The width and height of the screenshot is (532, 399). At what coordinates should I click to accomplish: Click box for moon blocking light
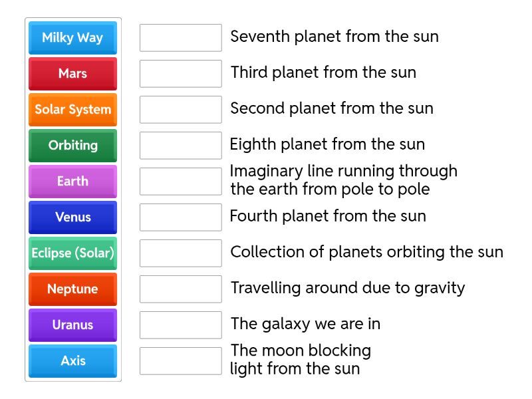(180, 360)
